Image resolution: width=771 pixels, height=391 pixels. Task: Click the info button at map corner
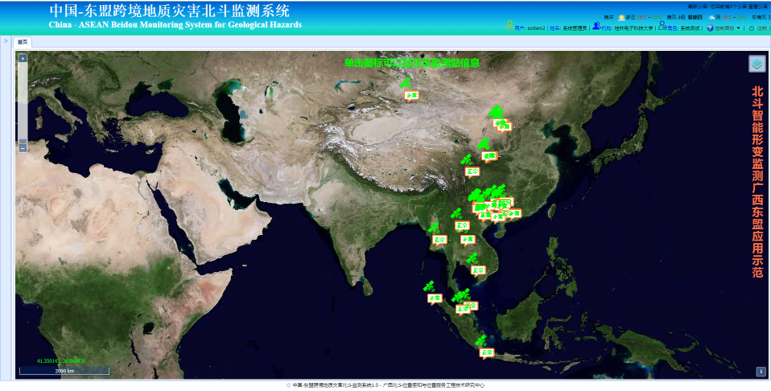pos(761,372)
